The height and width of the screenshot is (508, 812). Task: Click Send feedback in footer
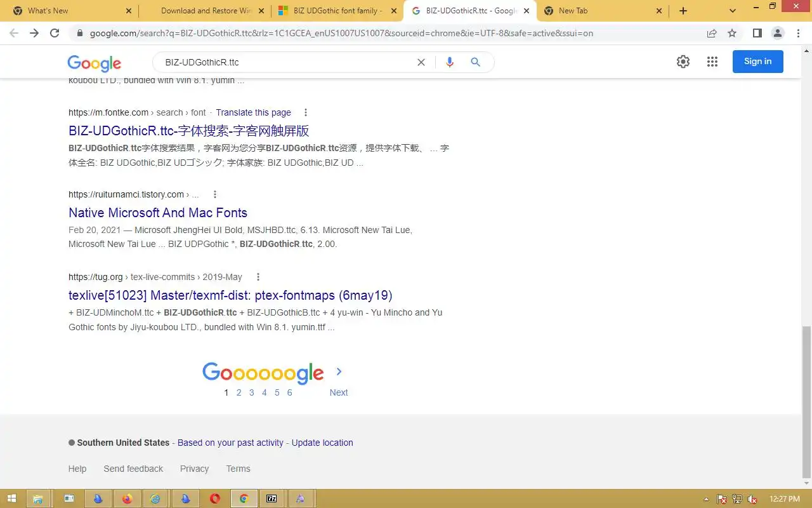click(x=133, y=469)
